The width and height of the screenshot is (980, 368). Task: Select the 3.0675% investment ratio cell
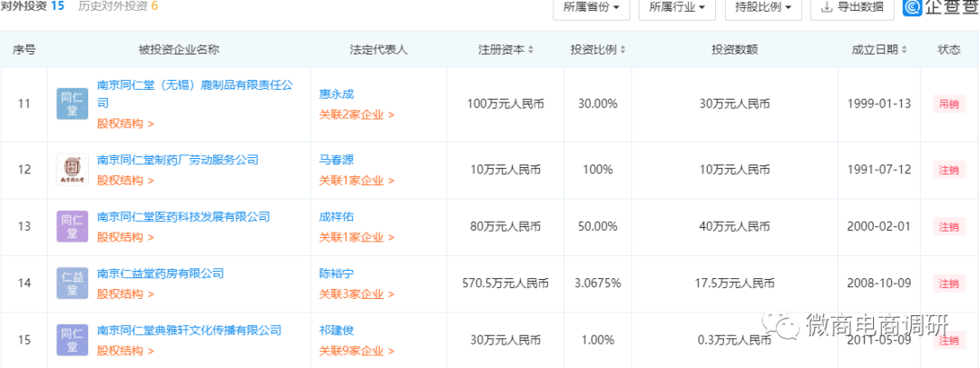tap(597, 283)
